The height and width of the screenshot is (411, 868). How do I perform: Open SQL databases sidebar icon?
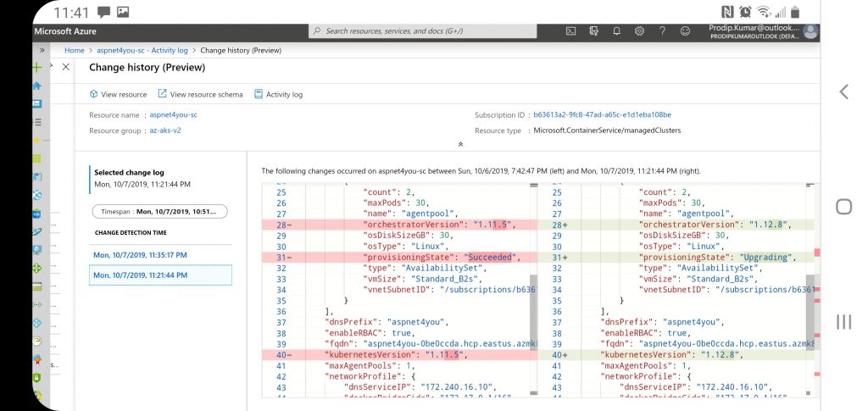click(37, 214)
